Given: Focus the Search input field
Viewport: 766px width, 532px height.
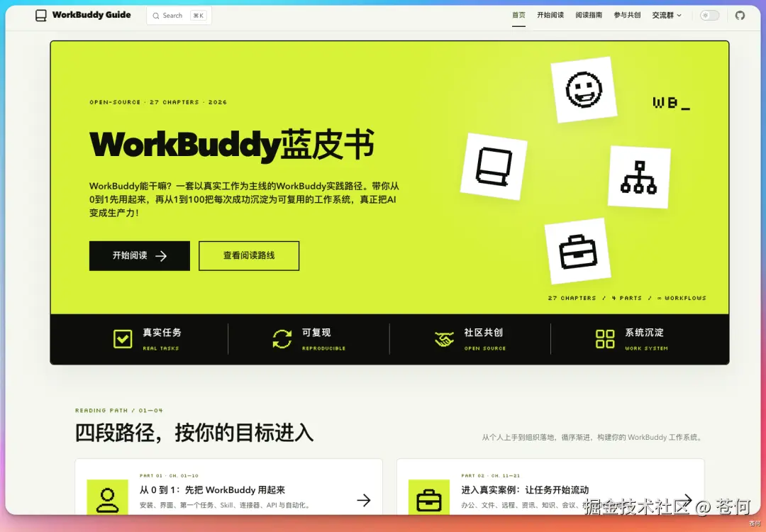Looking at the screenshot, I should pos(179,16).
